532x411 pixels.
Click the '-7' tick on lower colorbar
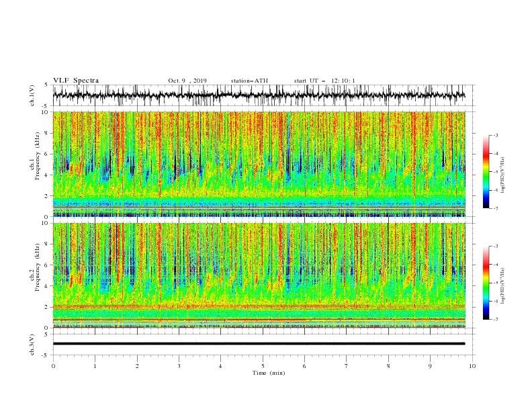[x=495, y=320]
